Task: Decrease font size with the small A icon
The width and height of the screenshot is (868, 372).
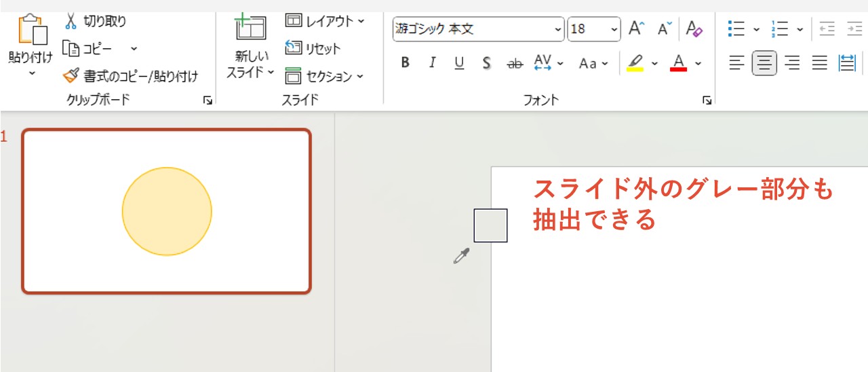Action: coord(664,29)
